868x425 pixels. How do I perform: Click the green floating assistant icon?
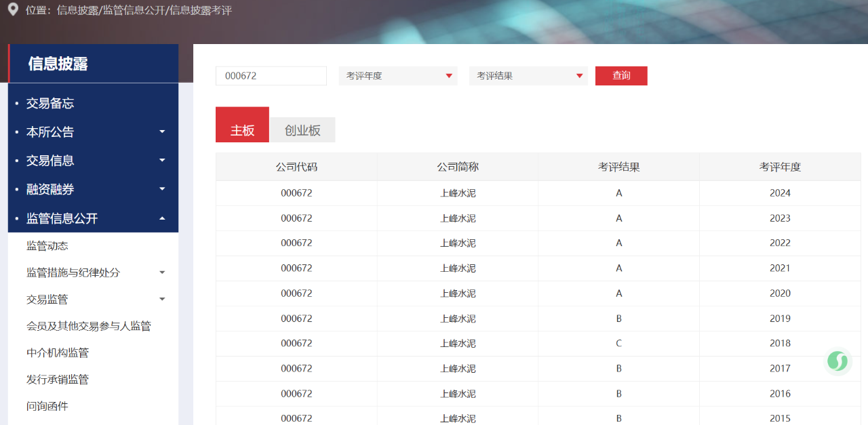coord(837,361)
